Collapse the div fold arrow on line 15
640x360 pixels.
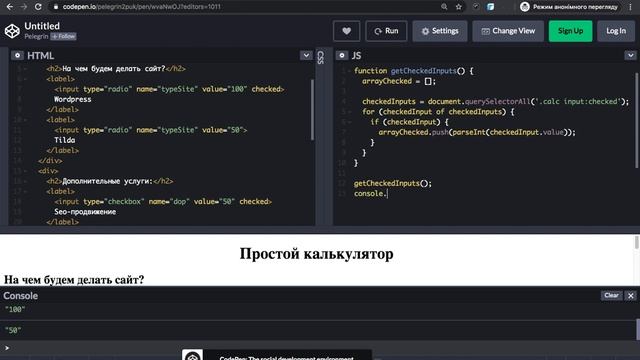[25, 171]
